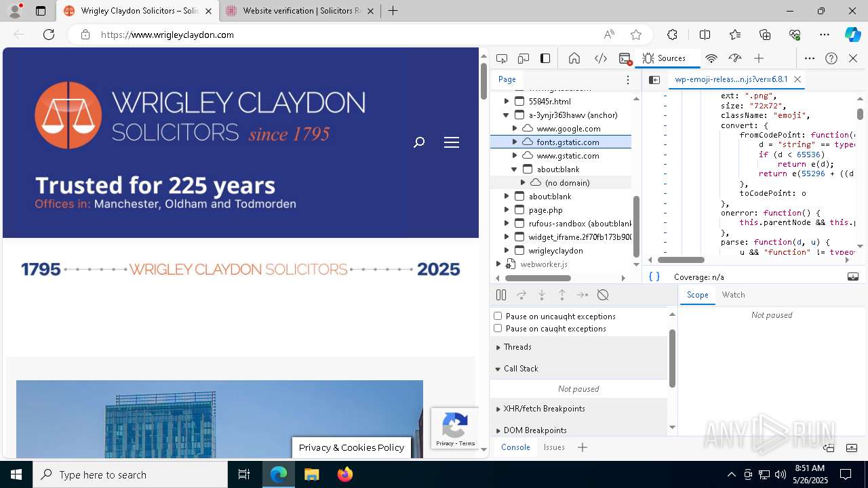Click the site search magnifier icon

(x=419, y=142)
